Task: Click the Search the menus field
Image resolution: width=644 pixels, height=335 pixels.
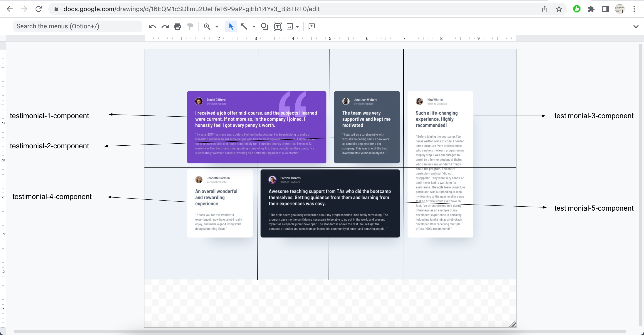Action: [78, 26]
